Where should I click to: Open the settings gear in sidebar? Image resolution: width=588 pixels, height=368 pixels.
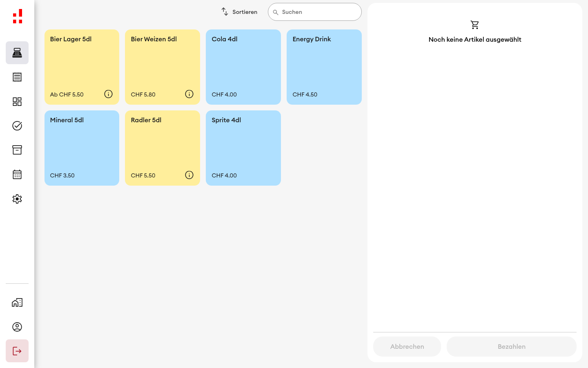point(17,199)
